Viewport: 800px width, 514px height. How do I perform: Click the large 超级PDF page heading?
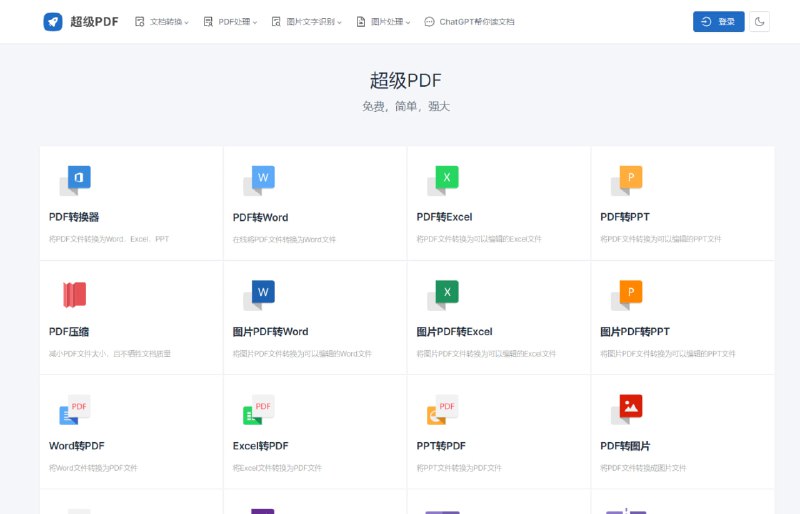coord(406,81)
